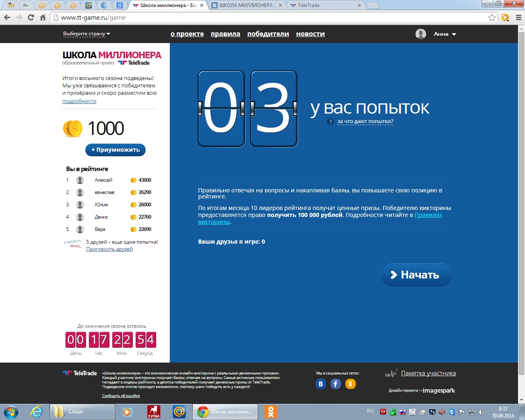Click the imagespark design credit link
Screen dimensions: 525x420
click(439, 390)
